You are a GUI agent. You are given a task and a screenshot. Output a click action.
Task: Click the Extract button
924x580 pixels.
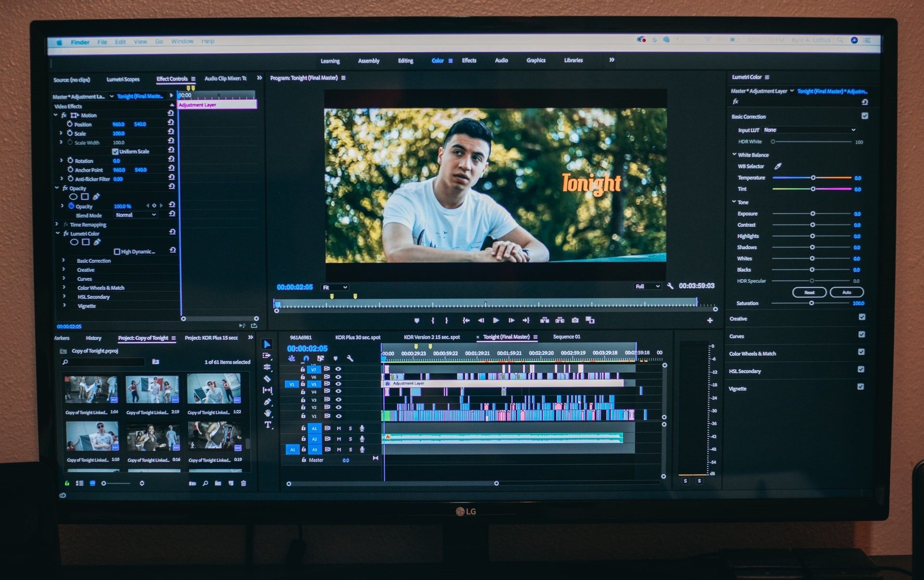click(560, 320)
